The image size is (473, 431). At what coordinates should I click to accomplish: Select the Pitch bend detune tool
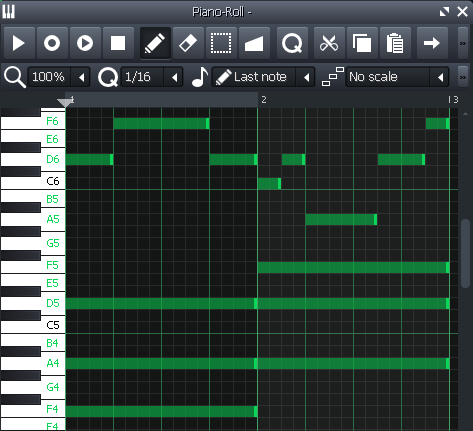(254, 43)
